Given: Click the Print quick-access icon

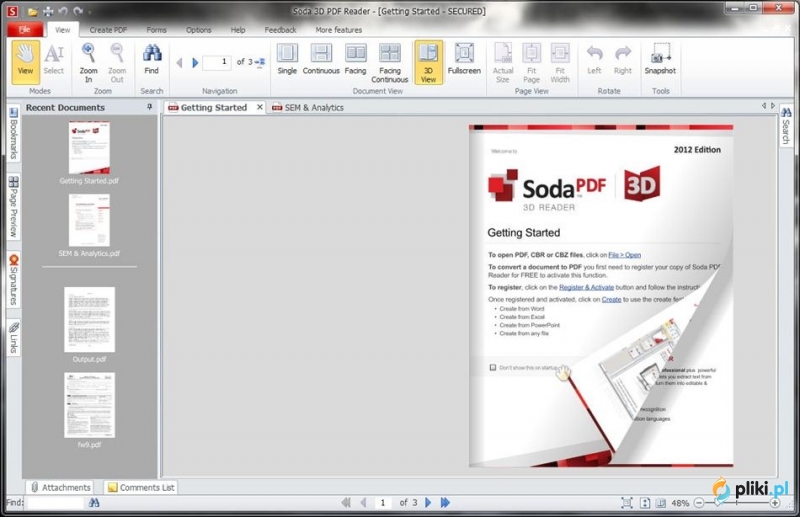Looking at the screenshot, I should [48, 11].
